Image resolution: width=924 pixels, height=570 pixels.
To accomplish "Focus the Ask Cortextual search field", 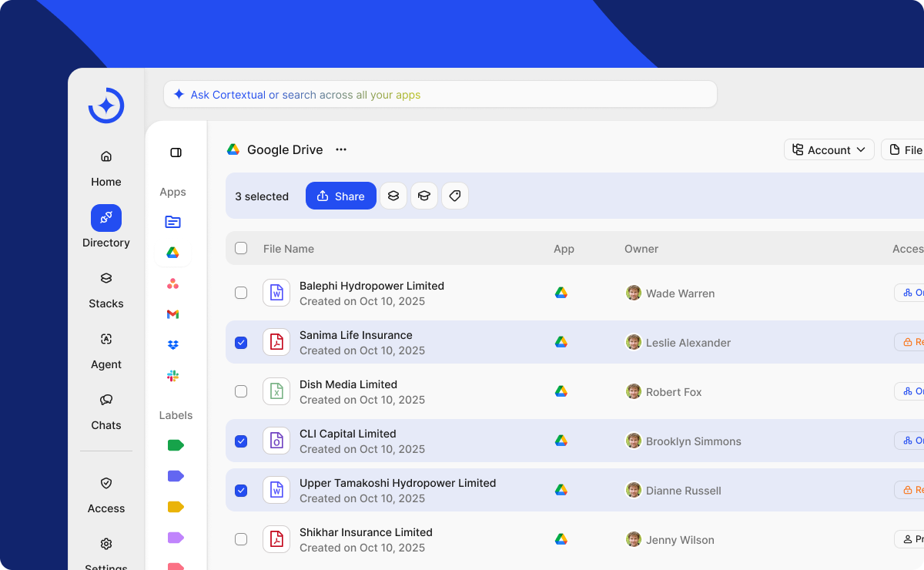I will click(440, 95).
